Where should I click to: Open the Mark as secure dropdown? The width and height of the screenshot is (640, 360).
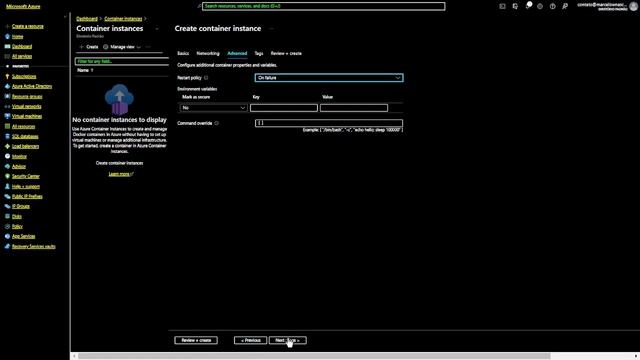[213, 108]
